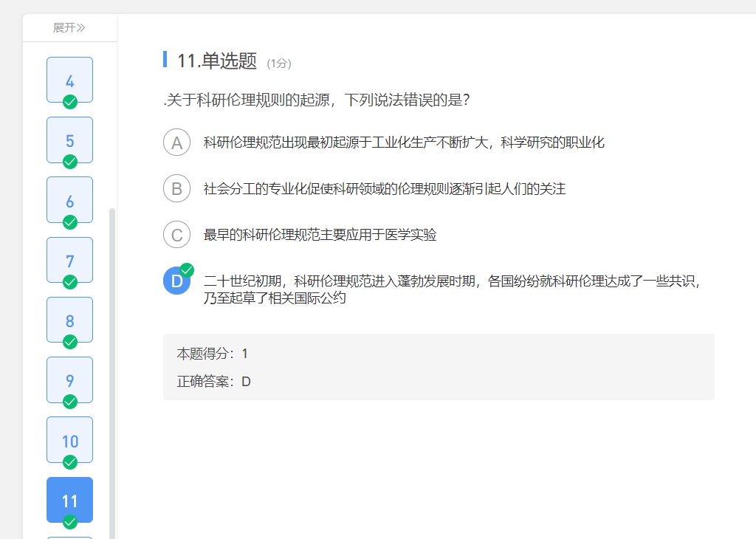Click the green checkmark under question 5

coord(70,162)
